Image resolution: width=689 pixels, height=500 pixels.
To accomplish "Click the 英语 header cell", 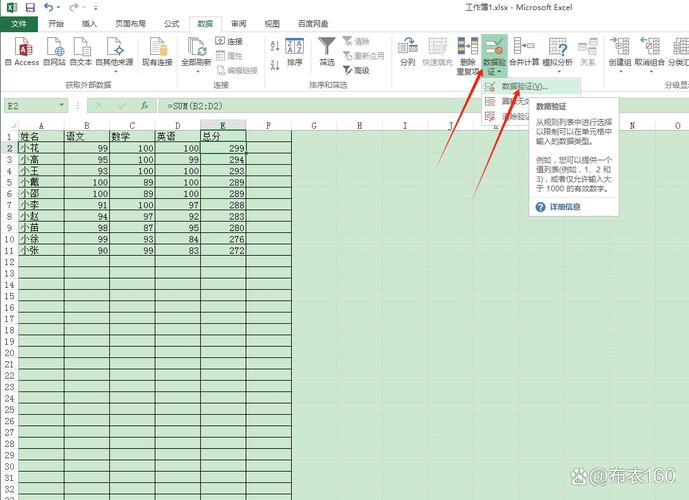I will pos(178,137).
